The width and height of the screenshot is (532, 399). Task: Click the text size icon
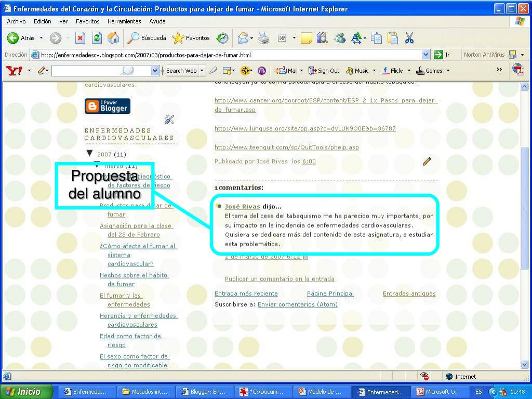click(x=356, y=38)
